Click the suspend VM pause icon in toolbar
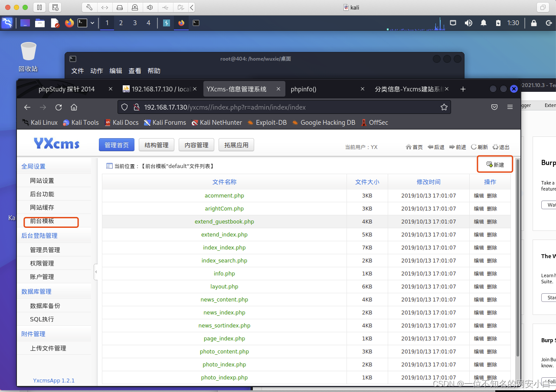The width and height of the screenshot is (556, 392). click(39, 7)
